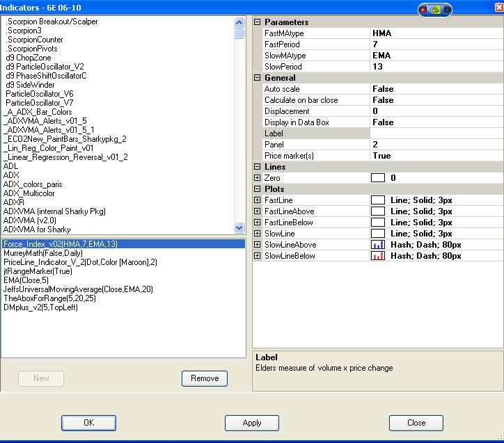Viewport: 504px width, 443px height.
Task: Toggle Price marker(s) True value
Action: click(x=436, y=156)
